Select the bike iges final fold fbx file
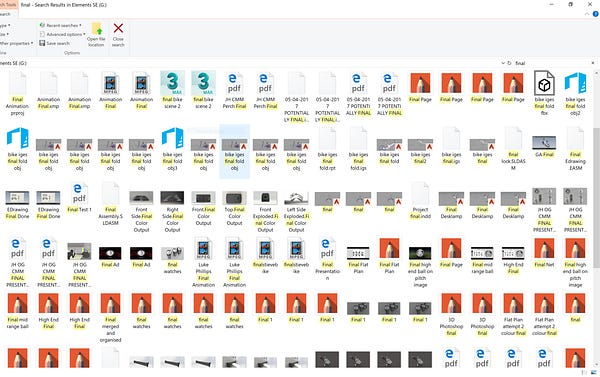Image resolution: width=600 pixels, height=377 pixels. point(544,93)
